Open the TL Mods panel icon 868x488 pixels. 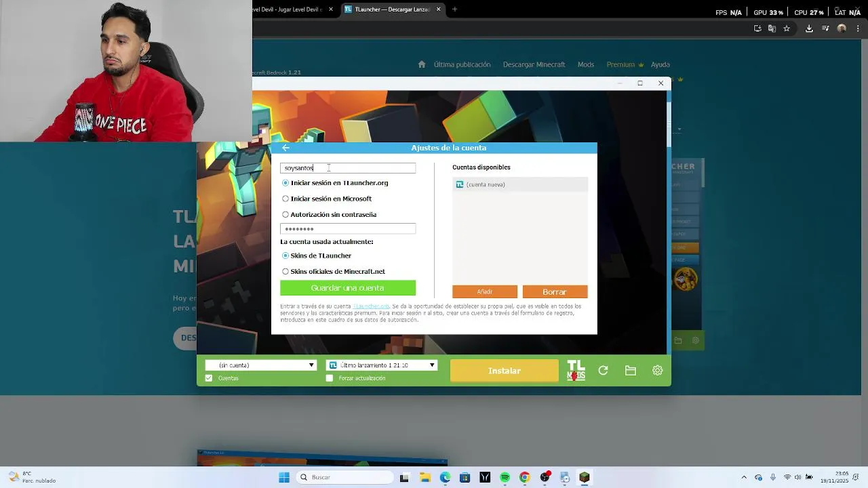point(576,371)
